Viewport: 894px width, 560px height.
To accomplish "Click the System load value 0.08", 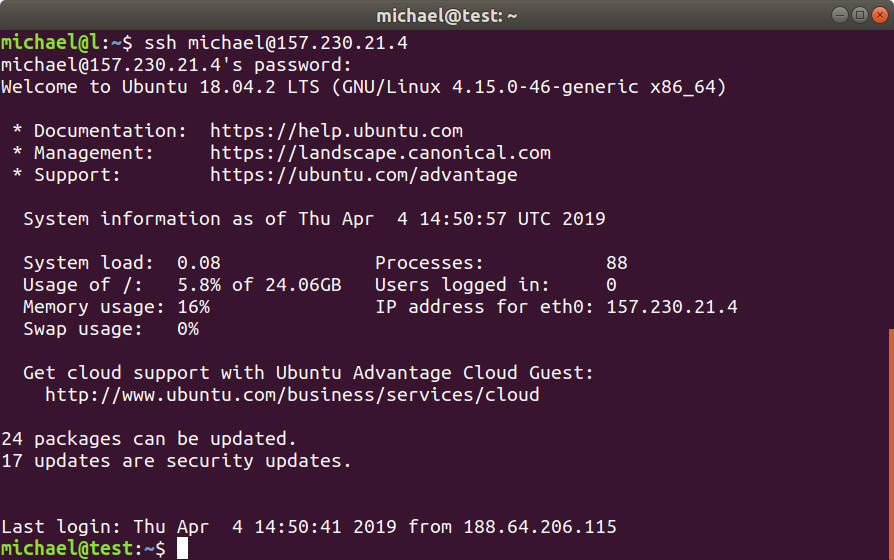I will point(198,263).
